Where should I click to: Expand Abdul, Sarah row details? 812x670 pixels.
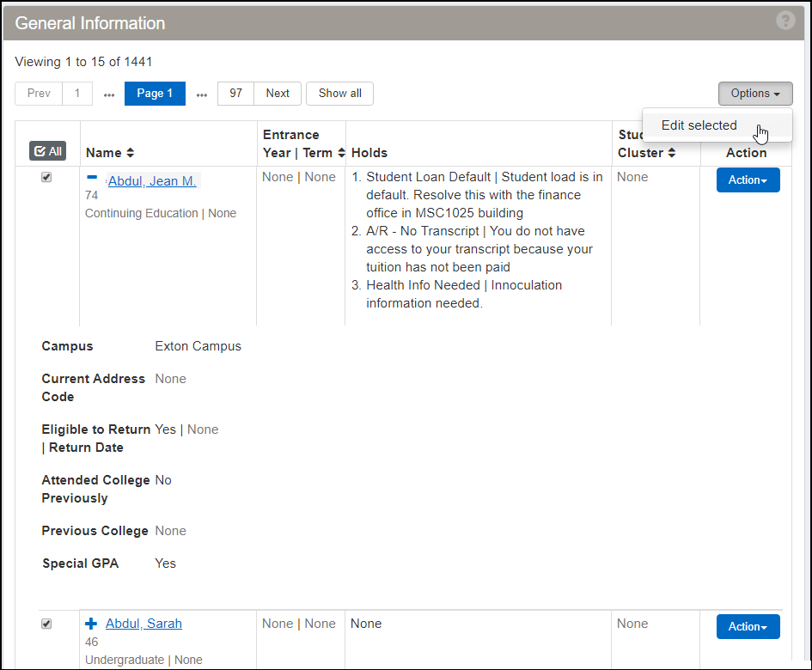tap(92, 624)
